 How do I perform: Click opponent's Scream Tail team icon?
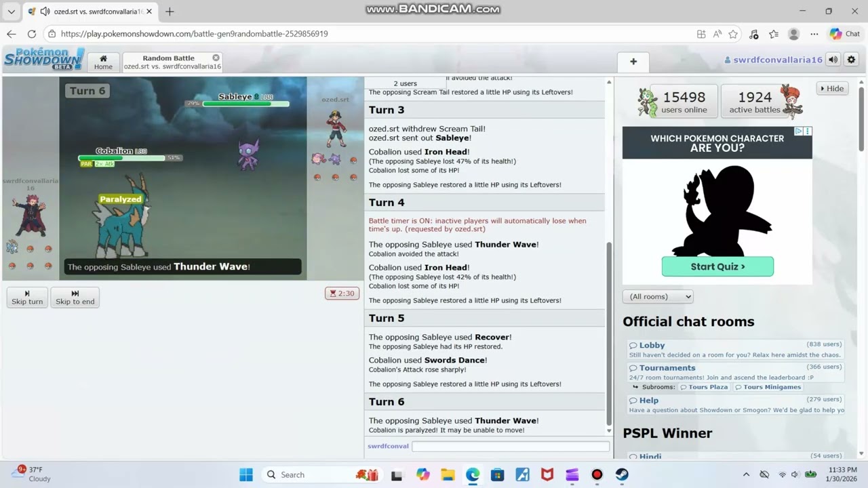click(x=318, y=159)
